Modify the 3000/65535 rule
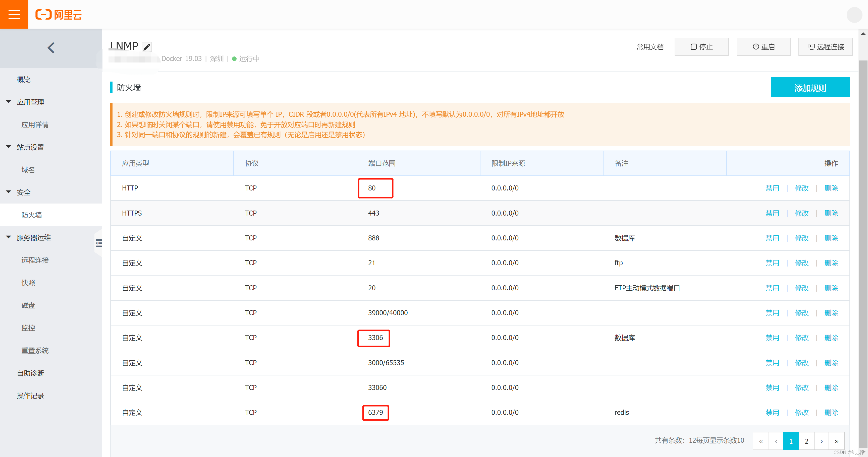868x457 pixels. pos(802,362)
